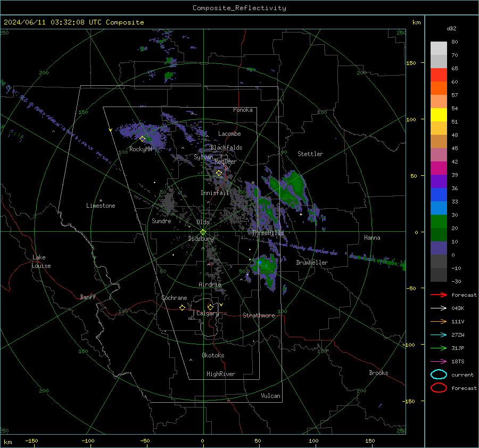Click the 111V legend label
The height and width of the screenshot is (448, 479).
tap(458, 321)
